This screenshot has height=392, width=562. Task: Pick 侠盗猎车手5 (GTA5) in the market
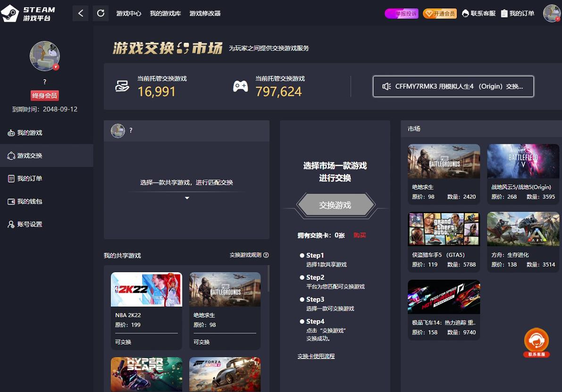point(444,242)
